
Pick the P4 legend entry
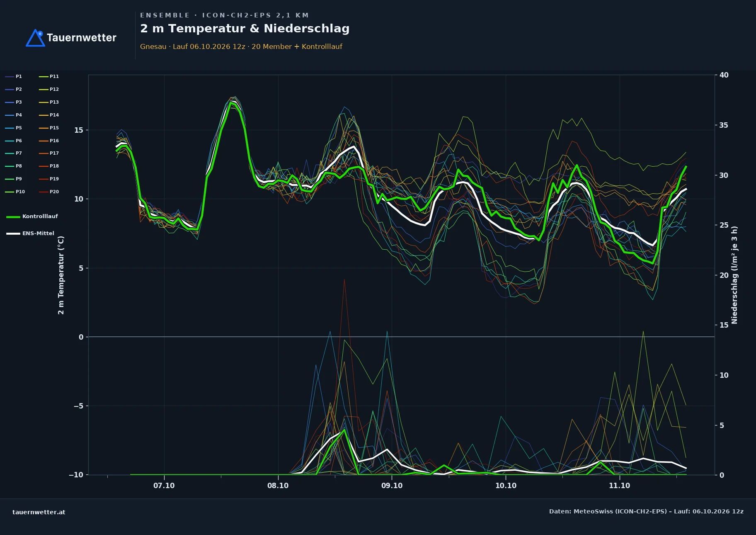pos(14,115)
